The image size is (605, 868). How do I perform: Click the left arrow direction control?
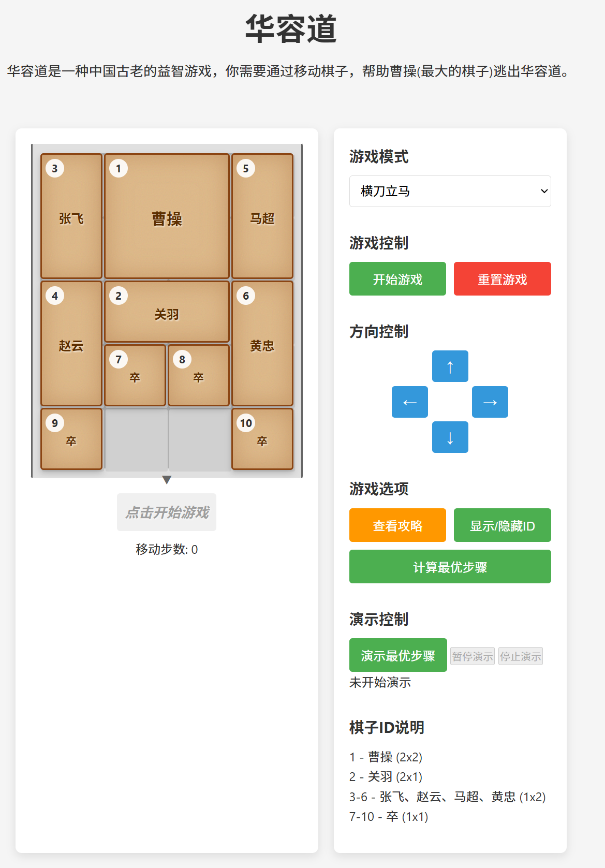409,402
